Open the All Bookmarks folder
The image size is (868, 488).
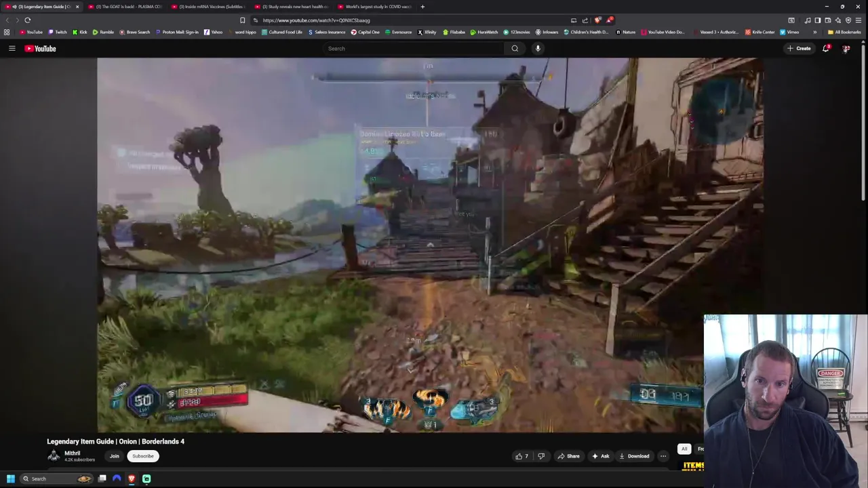click(x=844, y=32)
